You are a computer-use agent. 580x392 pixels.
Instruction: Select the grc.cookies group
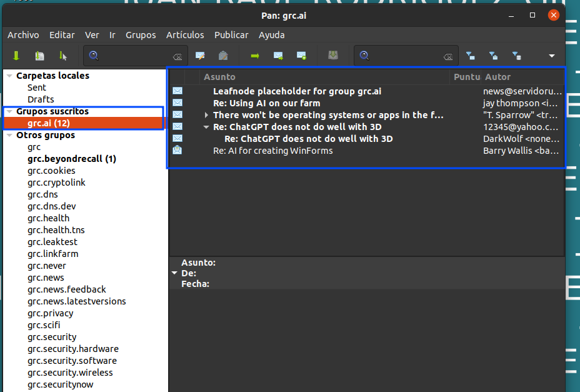[51, 171]
